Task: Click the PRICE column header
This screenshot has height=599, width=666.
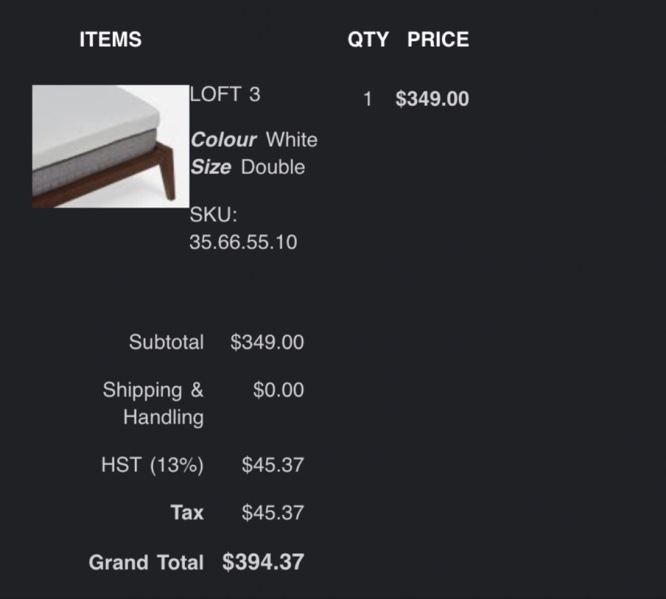Action: (x=438, y=40)
